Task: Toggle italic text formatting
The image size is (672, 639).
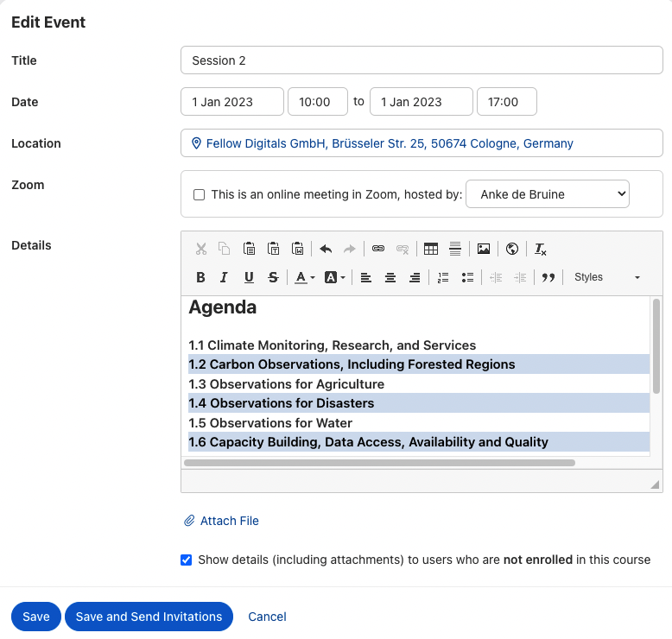Action: (x=225, y=277)
